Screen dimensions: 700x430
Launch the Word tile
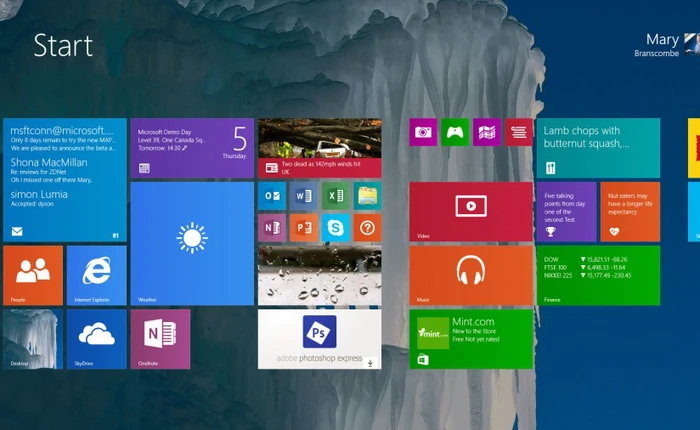[304, 196]
